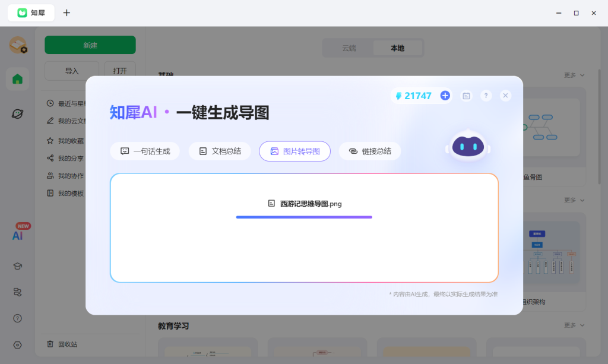Select the 一句话生成 tab
608x364 pixels.
(145, 151)
